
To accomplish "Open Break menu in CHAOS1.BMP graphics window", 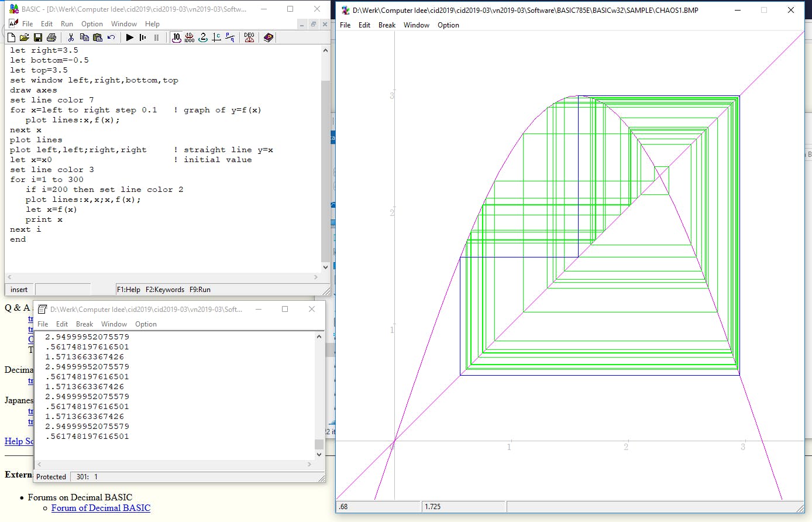I will 387,25.
